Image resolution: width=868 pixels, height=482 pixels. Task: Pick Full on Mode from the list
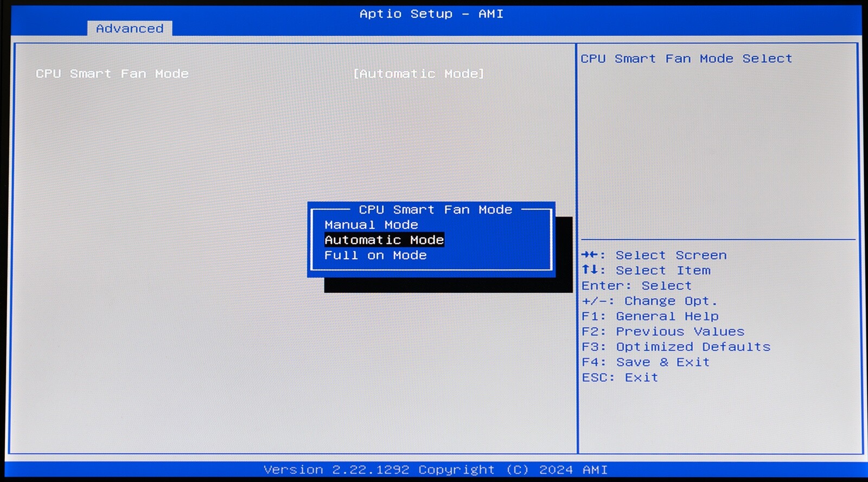[375, 255]
